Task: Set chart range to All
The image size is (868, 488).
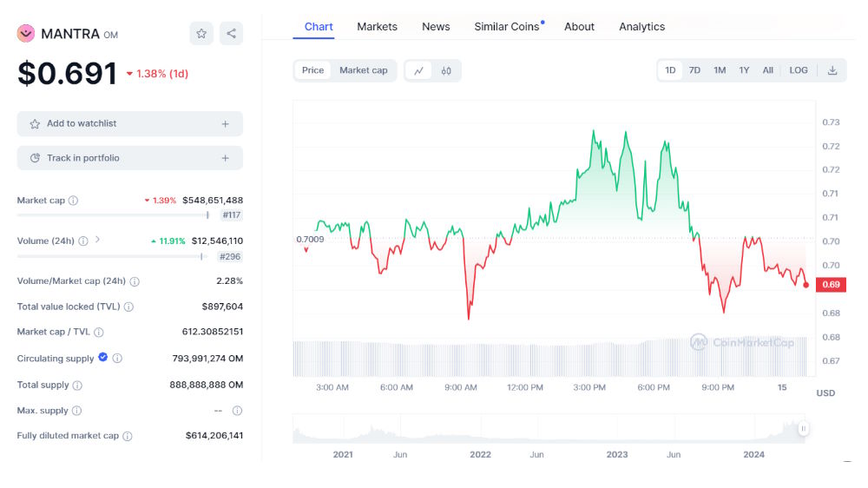Action: [x=768, y=70]
